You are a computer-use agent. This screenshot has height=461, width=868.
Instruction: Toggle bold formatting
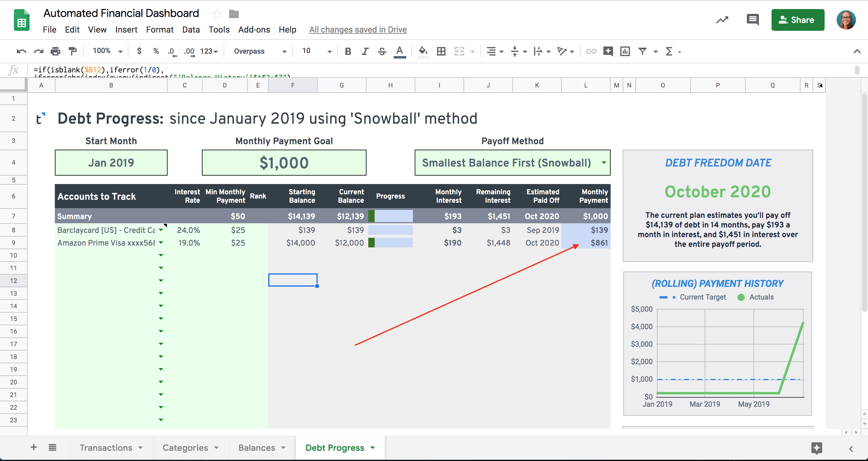point(348,51)
